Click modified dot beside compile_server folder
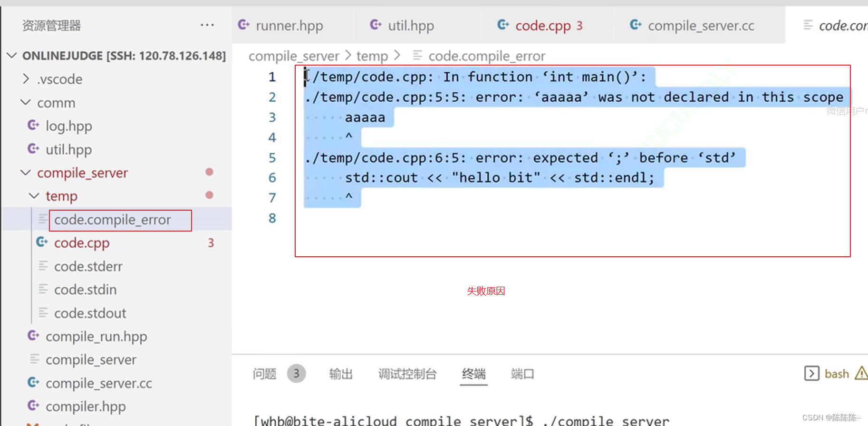This screenshot has height=426, width=868. tap(209, 172)
